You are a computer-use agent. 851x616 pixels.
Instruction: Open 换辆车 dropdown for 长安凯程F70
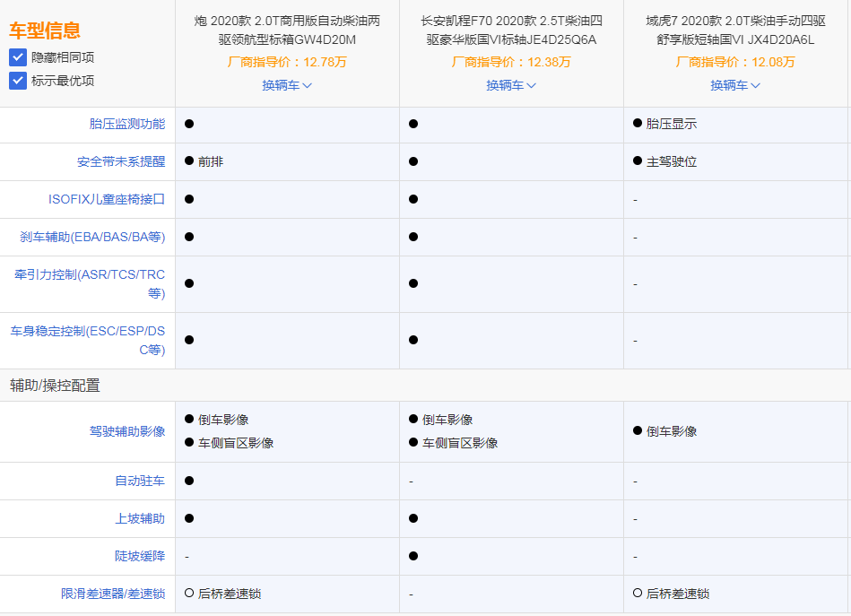pyautogui.click(x=511, y=85)
